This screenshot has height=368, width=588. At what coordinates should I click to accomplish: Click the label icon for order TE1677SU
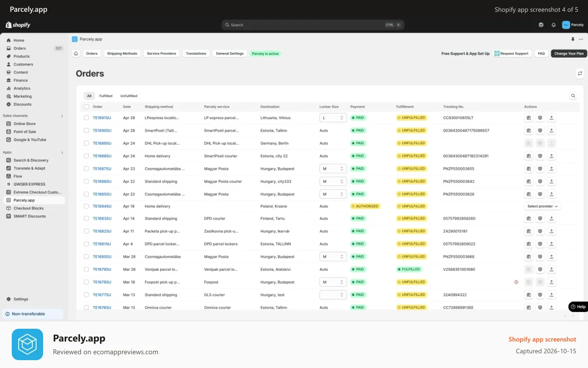(x=529, y=295)
